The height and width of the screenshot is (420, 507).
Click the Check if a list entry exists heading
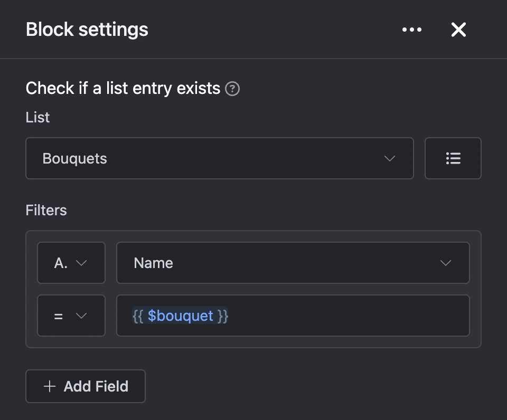click(x=123, y=89)
